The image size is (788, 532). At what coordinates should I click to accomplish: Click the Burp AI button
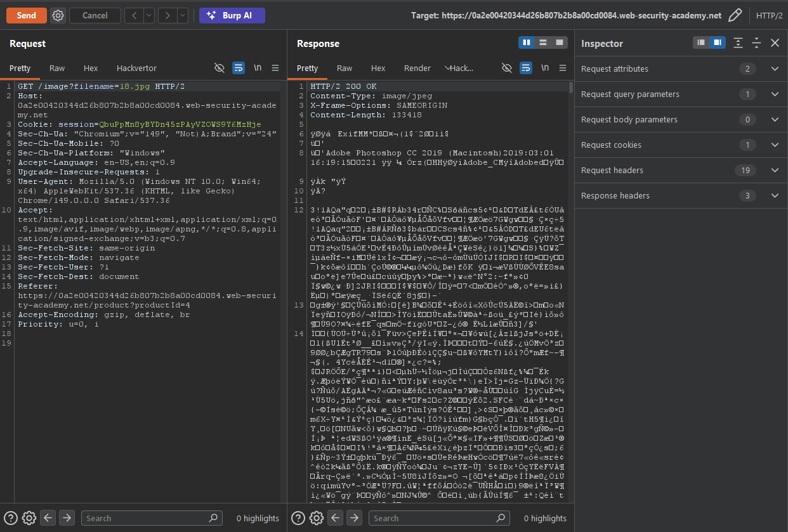pos(232,15)
